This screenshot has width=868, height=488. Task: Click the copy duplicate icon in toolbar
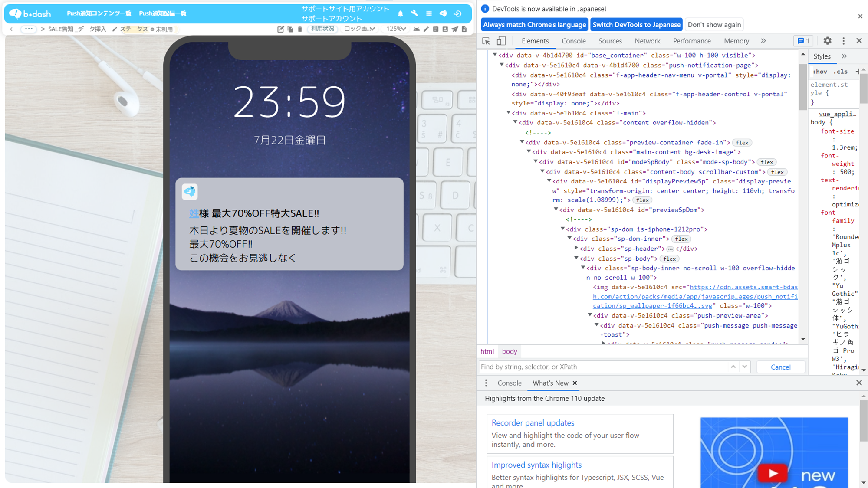click(x=290, y=29)
